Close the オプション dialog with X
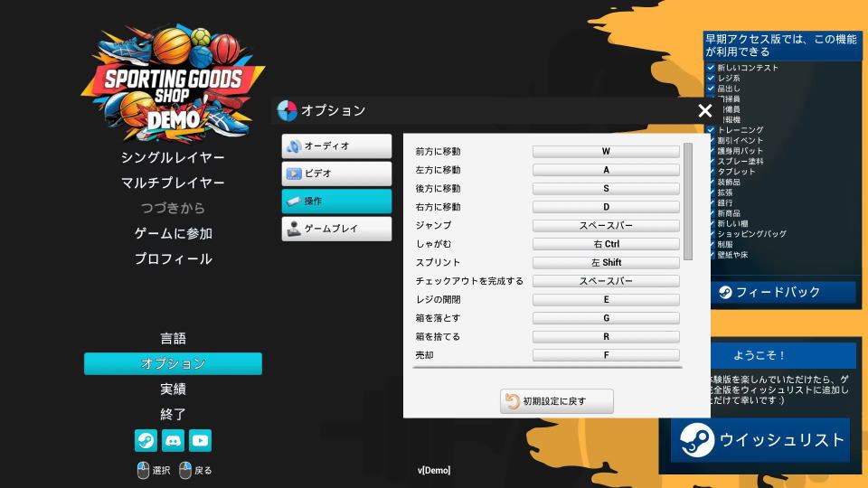The height and width of the screenshot is (488, 868). click(x=705, y=110)
